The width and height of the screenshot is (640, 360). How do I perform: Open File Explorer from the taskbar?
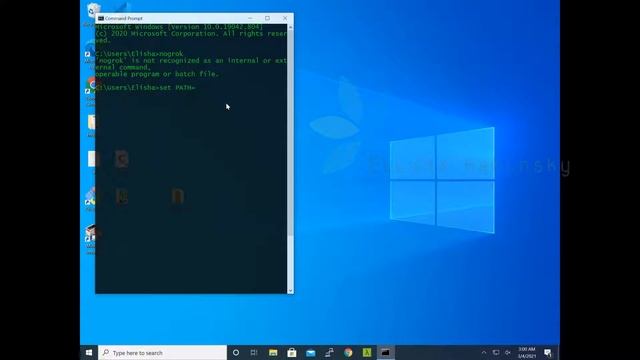click(x=273, y=353)
